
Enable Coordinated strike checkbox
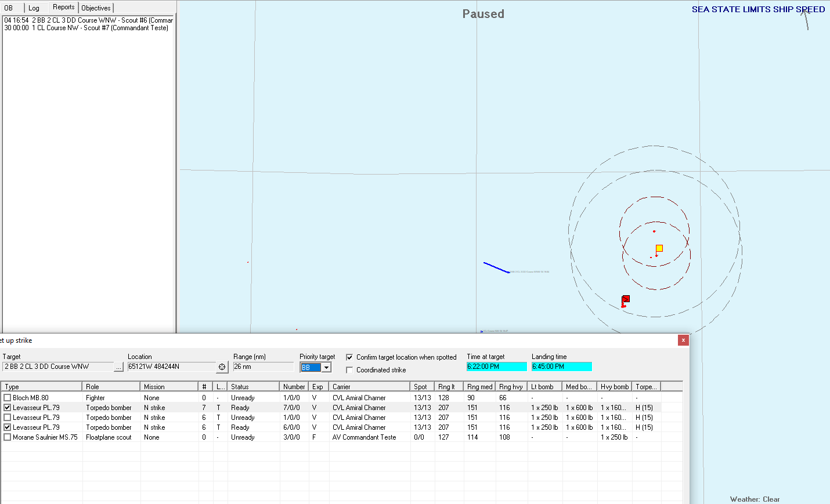[x=349, y=370]
